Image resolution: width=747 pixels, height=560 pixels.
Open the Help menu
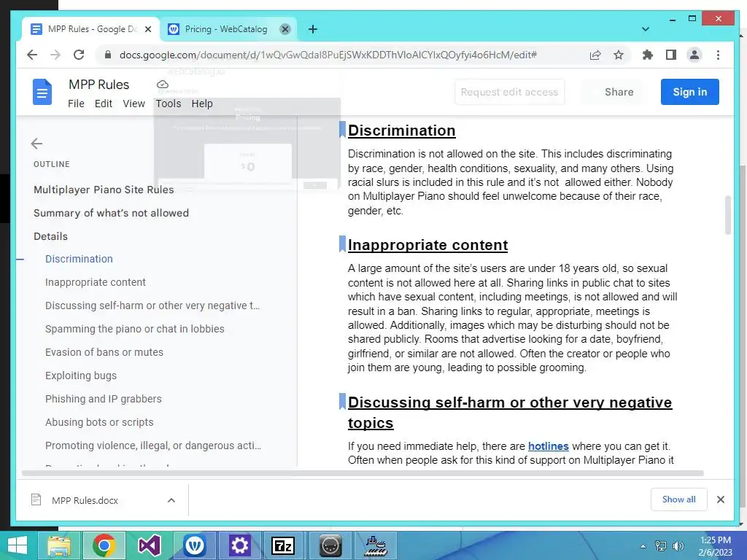(202, 104)
